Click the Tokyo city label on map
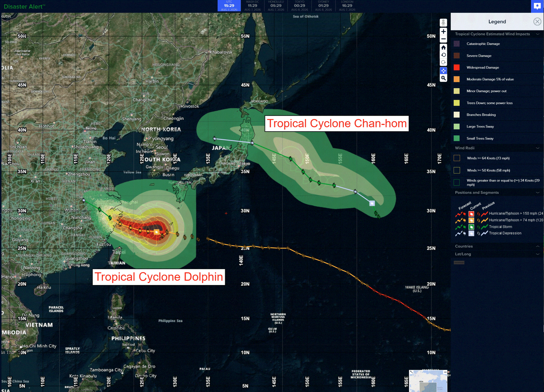Screen dimensions: 544x392 245,164
